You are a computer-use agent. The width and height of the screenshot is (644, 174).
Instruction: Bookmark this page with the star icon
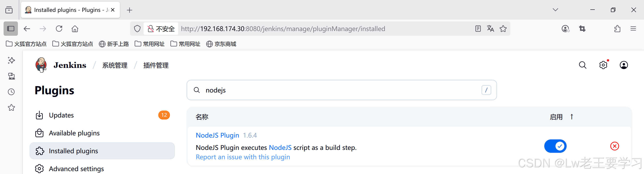(x=503, y=29)
